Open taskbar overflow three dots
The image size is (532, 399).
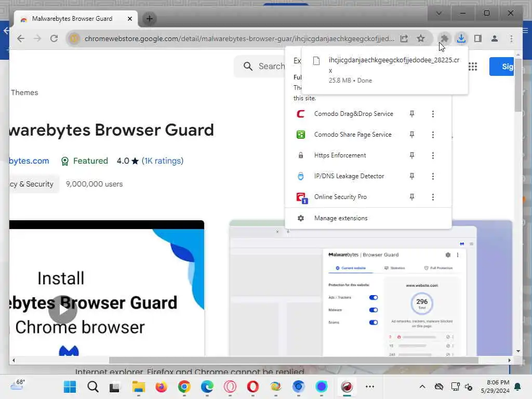click(x=370, y=387)
